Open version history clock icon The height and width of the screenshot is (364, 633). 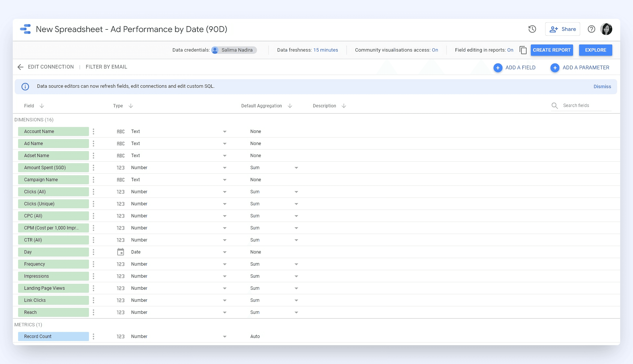pyautogui.click(x=532, y=29)
